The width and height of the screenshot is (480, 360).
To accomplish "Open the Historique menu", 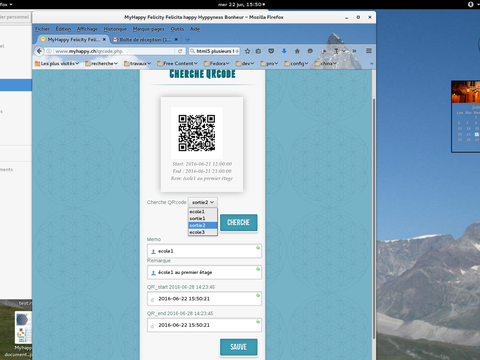I will (x=115, y=29).
